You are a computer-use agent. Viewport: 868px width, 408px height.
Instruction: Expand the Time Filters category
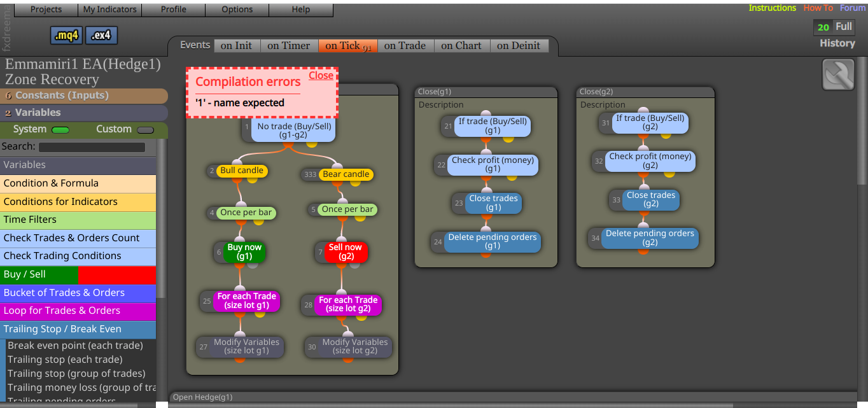coord(78,220)
